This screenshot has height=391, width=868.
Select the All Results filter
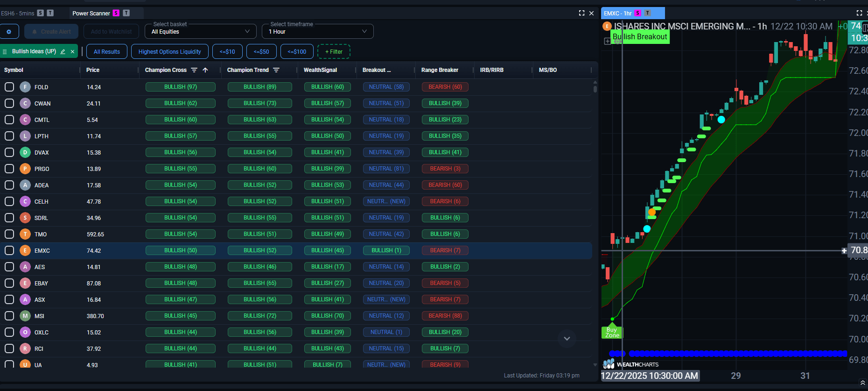[x=107, y=51]
